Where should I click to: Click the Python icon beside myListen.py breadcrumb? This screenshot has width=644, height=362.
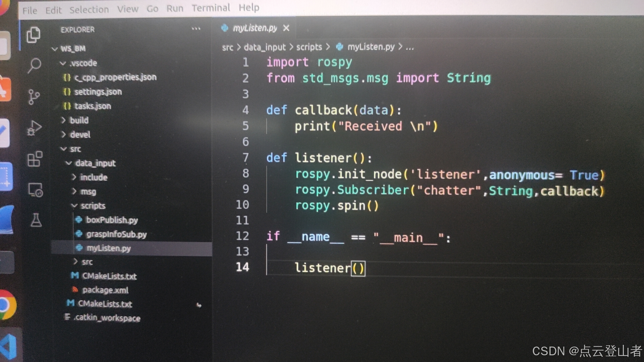click(339, 47)
